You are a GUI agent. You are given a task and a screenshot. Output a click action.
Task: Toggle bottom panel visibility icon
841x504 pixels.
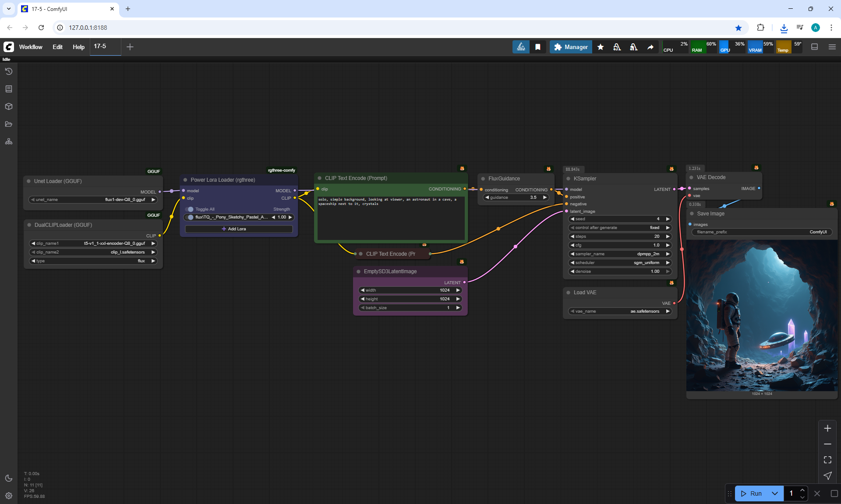pyautogui.click(x=815, y=47)
